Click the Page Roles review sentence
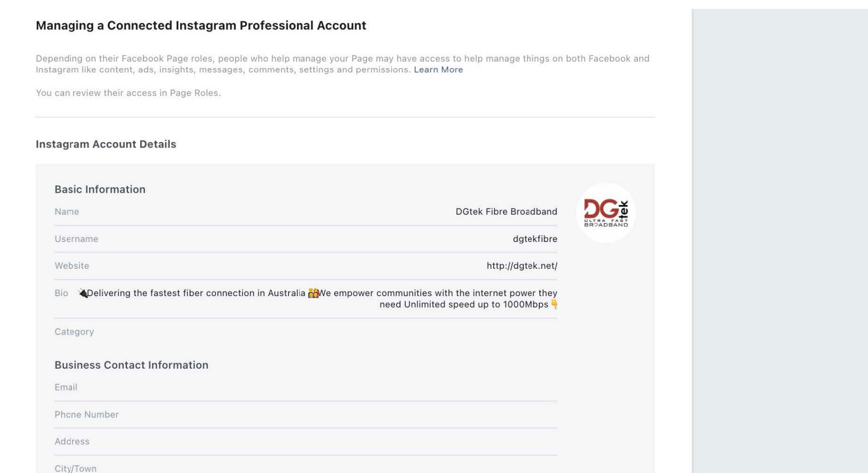This screenshot has width=868, height=473. [x=128, y=93]
